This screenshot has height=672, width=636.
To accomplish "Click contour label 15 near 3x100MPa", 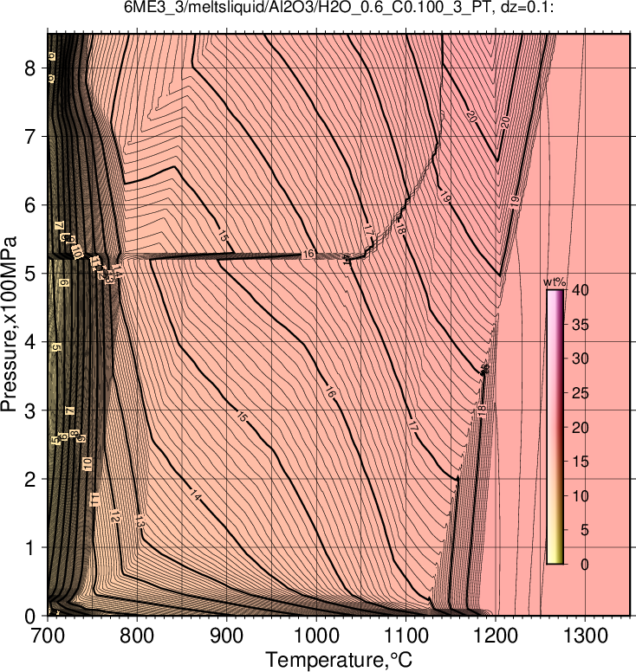I will pos(242,417).
